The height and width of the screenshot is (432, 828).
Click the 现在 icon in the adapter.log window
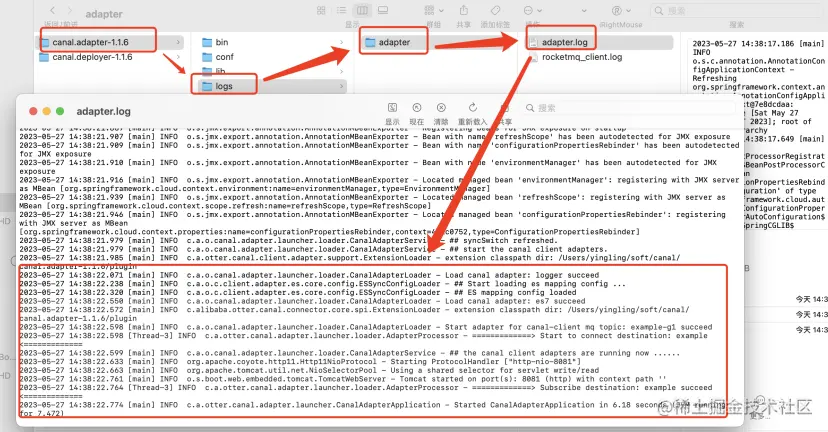417,108
